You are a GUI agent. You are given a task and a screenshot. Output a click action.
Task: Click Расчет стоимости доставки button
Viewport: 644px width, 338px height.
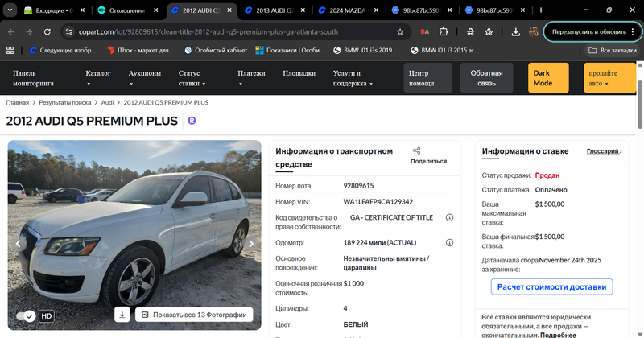coord(551,286)
